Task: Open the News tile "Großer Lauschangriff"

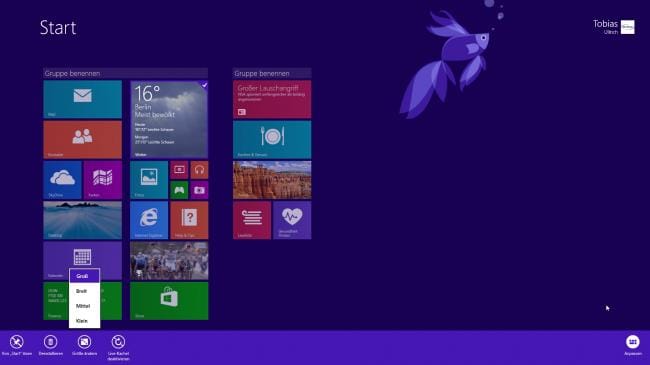Action: tap(272, 99)
